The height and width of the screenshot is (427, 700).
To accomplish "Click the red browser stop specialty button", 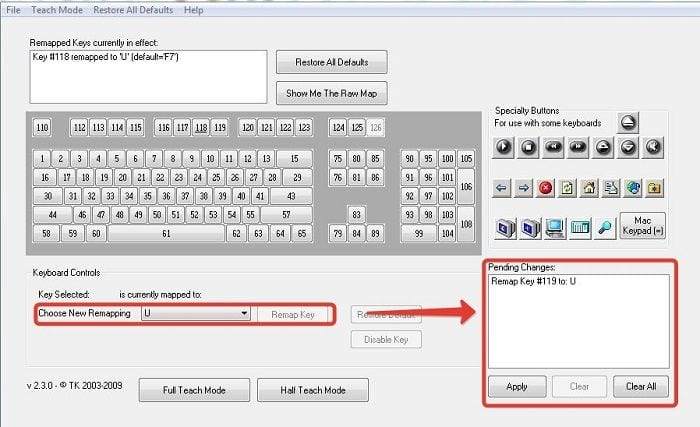I will pyautogui.click(x=545, y=187).
